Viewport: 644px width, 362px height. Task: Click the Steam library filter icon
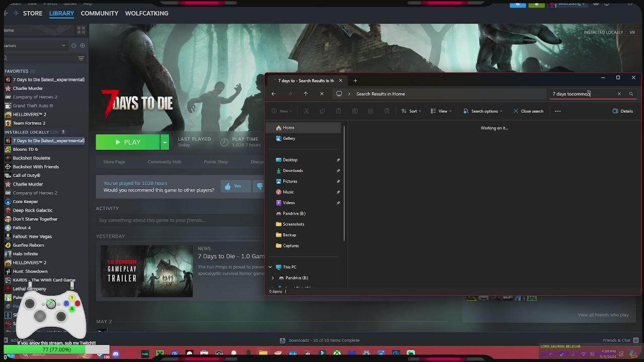coord(81,58)
